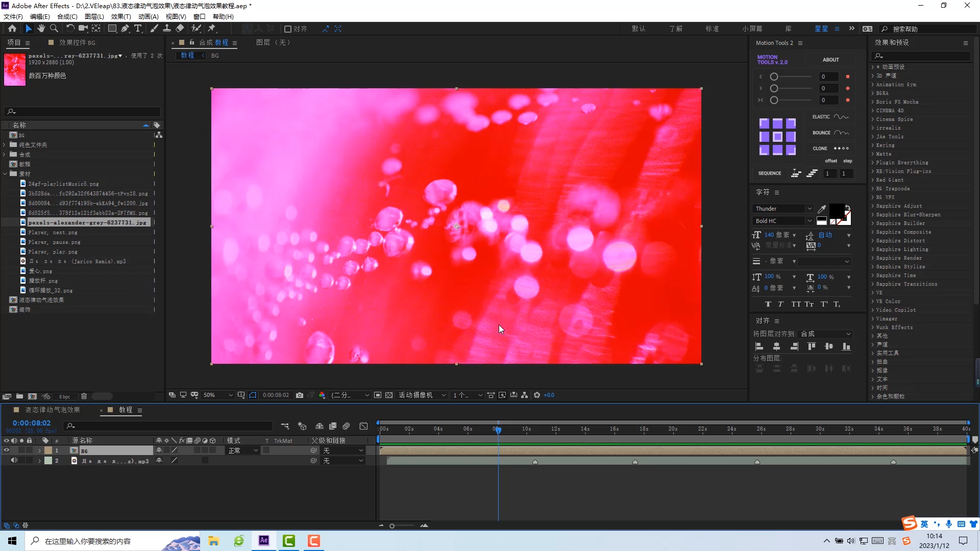Expand the BG layer properties in the timeline
This screenshot has width=980, height=551.
(x=39, y=450)
